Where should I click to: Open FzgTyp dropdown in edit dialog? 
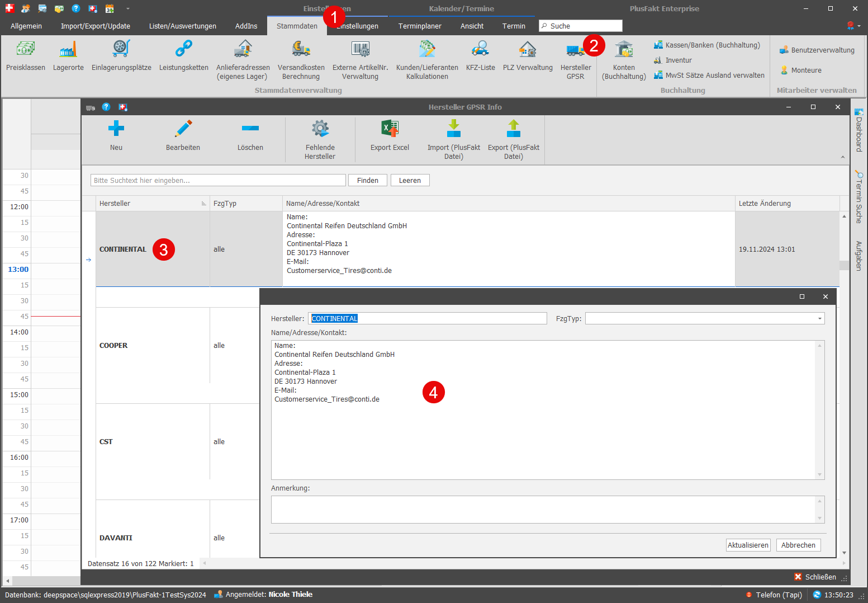(x=820, y=318)
